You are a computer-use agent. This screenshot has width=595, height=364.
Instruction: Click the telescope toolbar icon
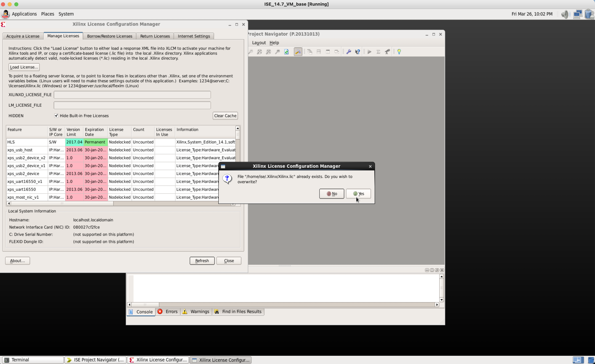[x=387, y=52]
